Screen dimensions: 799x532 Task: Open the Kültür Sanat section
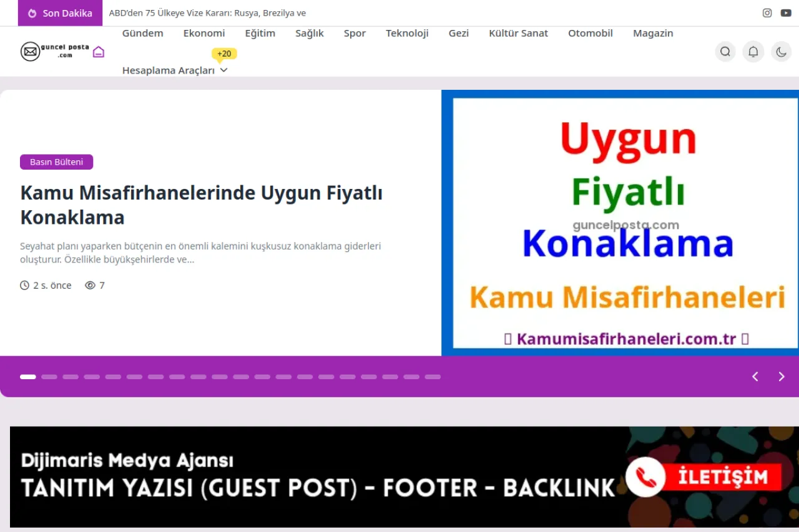518,33
